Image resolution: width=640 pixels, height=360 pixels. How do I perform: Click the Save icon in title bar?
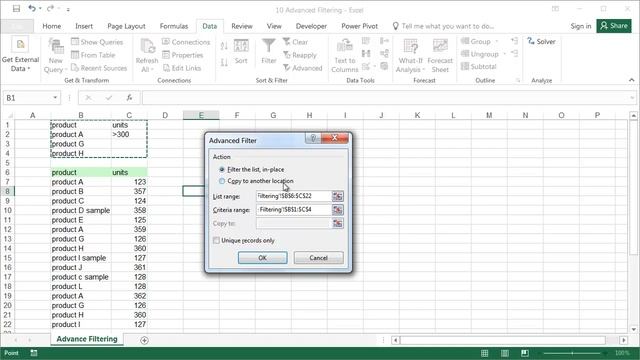click(x=16, y=9)
